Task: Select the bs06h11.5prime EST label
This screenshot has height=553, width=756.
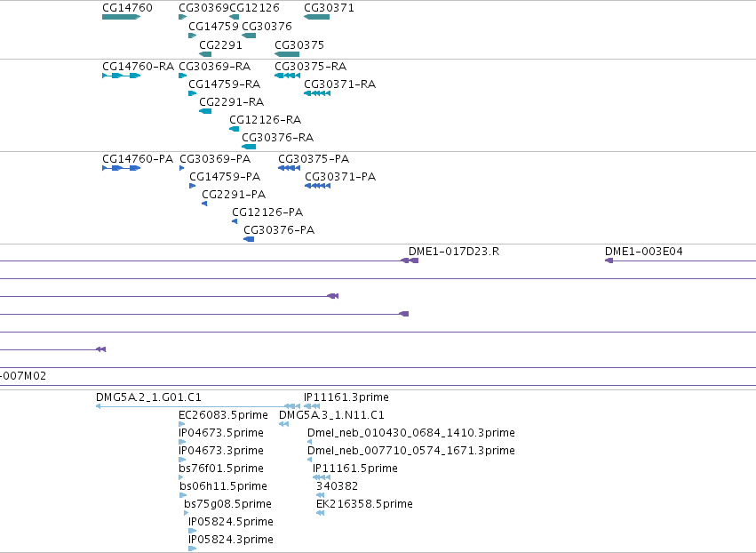Action: tap(223, 486)
